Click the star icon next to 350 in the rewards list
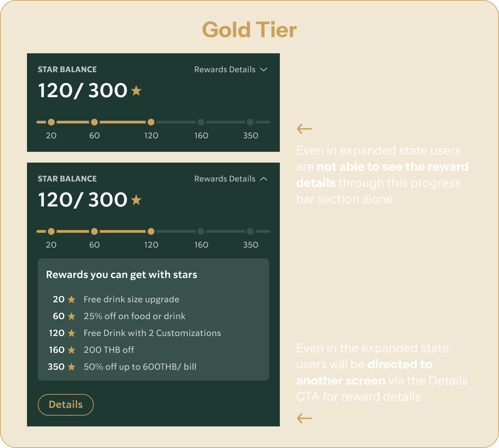 tap(71, 367)
